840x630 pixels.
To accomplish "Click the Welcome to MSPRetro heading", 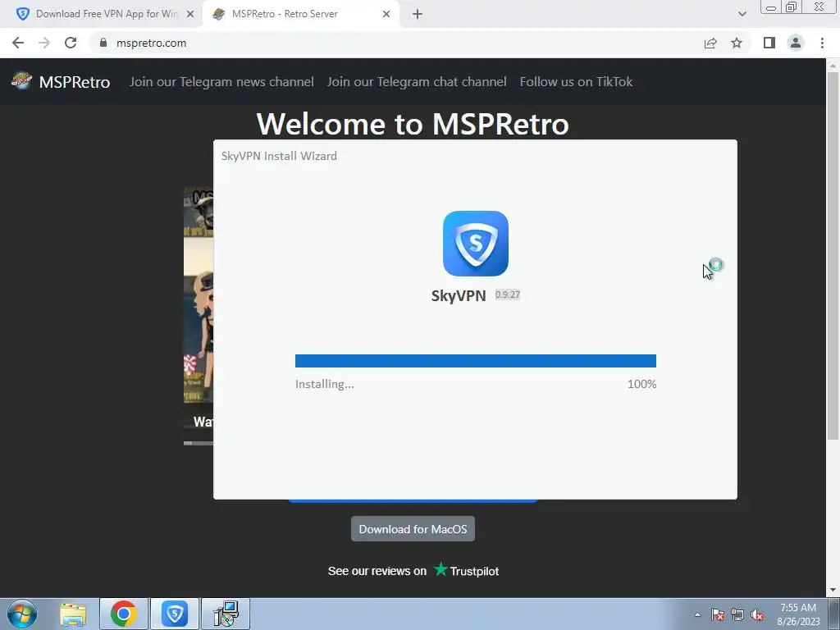I will click(413, 123).
